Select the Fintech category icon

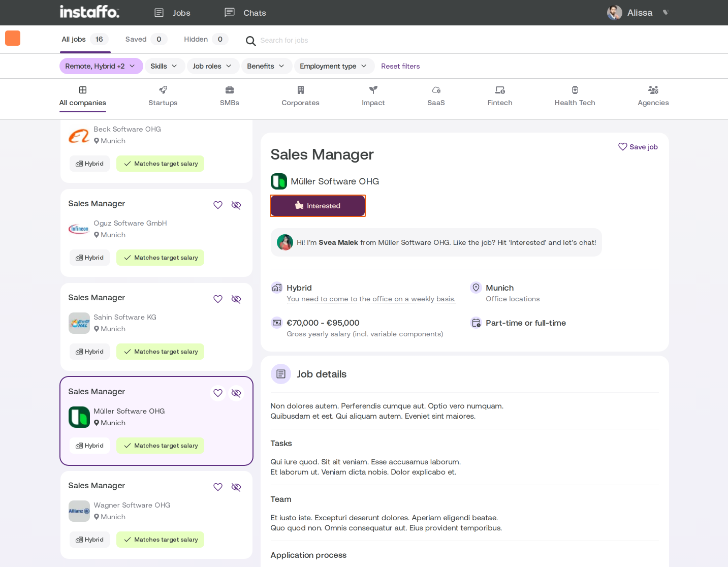click(x=500, y=90)
